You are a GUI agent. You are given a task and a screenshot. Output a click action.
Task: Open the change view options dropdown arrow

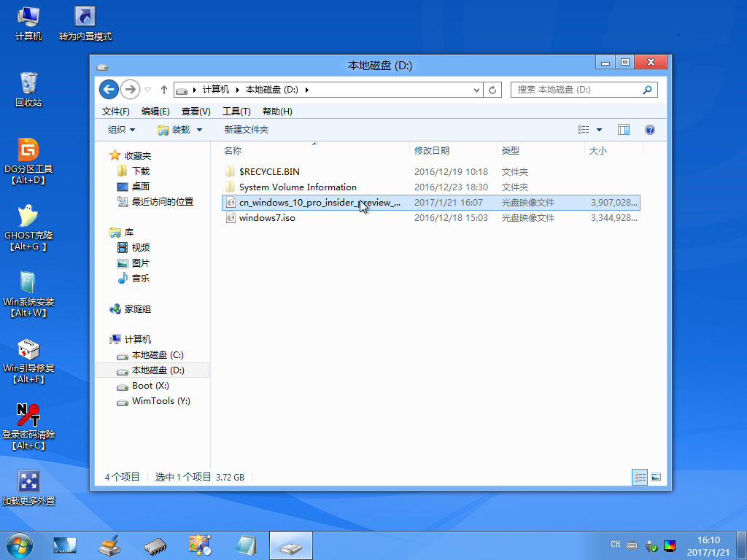coord(600,130)
